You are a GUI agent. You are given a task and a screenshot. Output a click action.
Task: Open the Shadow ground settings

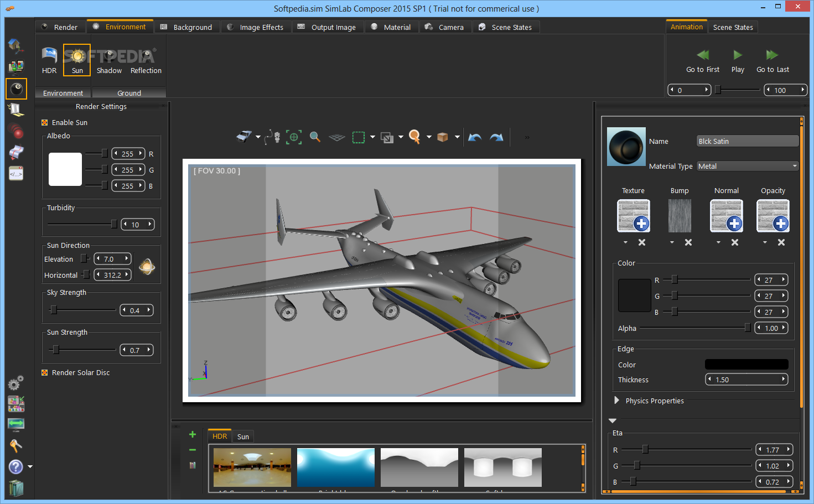point(109,60)
